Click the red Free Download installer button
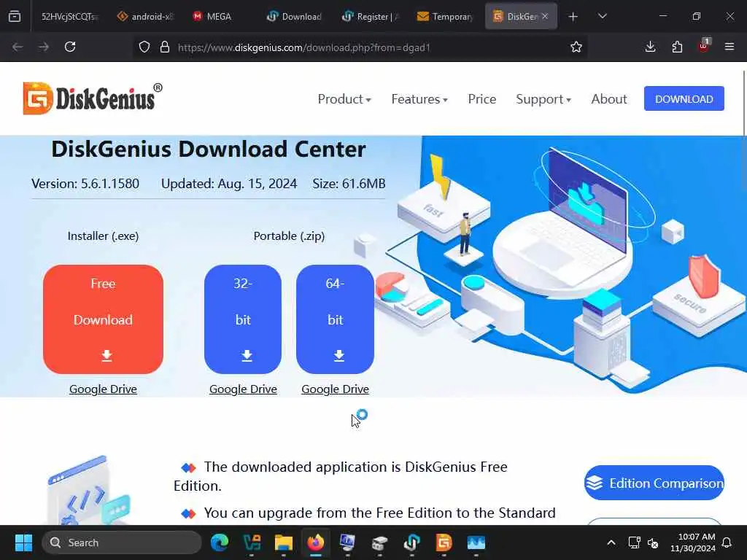 click(x=103, y=319)
